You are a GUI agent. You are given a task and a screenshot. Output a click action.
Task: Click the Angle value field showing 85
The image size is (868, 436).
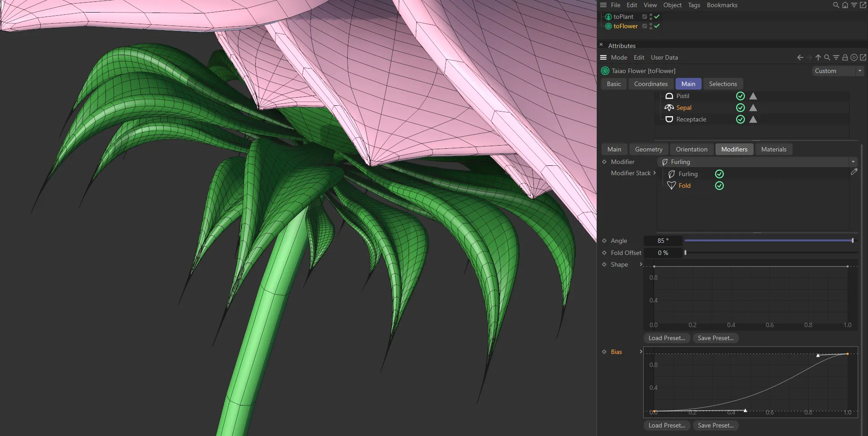[x=663, y=241]
